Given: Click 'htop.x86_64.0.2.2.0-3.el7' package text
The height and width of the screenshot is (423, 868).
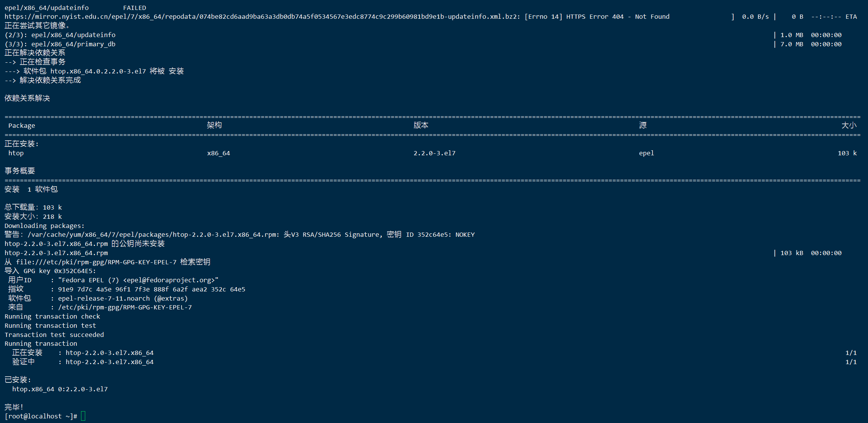Looking at the screenshot, I should coord(98,71).
